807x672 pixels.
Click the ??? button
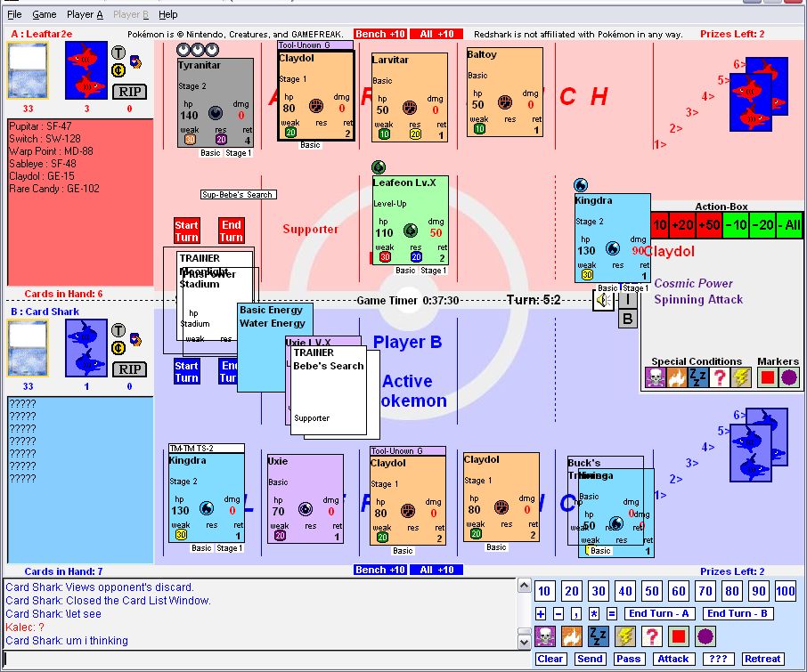[x=718, y=659]
